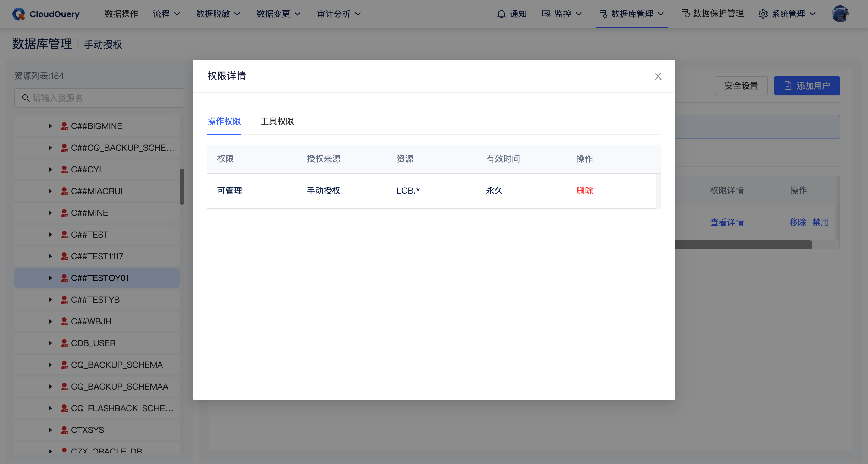Click the CloudQuery logo icon

pyautogui.click(x=19, y=14)
